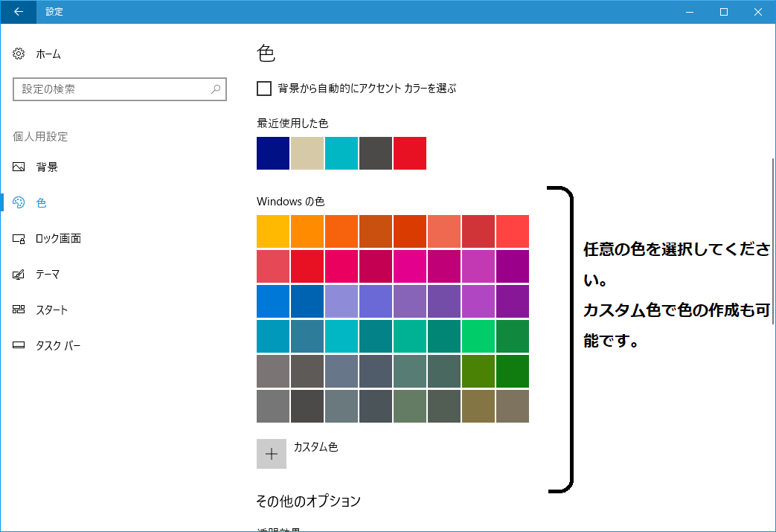Viewport: 776px width, 532px height.
Task: Click the Colors palette icon in sidebar
Action: click(19, 203)
